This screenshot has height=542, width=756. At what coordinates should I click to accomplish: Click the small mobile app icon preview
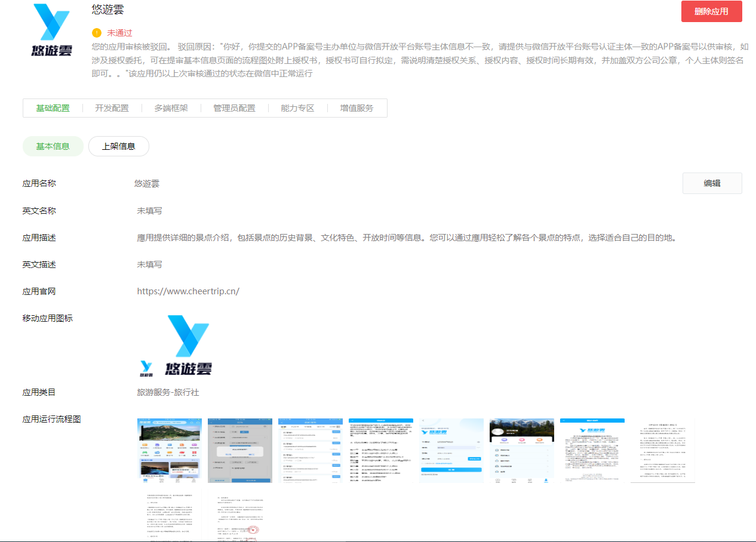click(146, 369)
